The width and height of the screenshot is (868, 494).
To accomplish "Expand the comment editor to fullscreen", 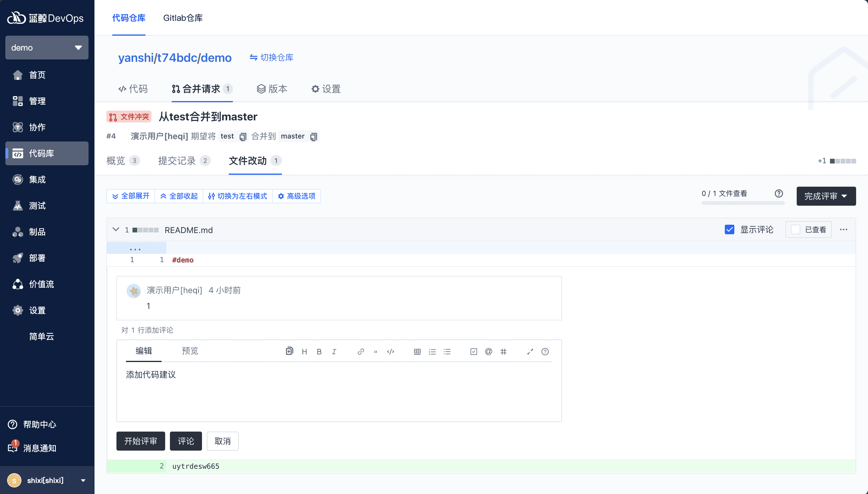I will click(x=530, y=352).
